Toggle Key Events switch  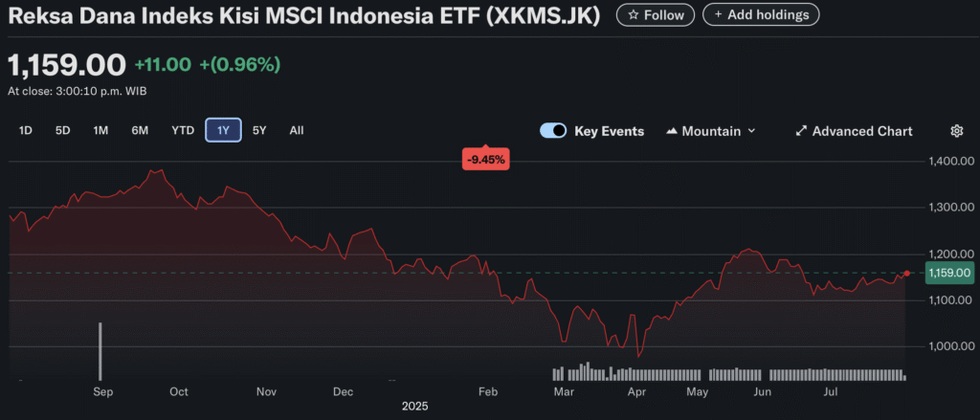[x=553, y=131]
